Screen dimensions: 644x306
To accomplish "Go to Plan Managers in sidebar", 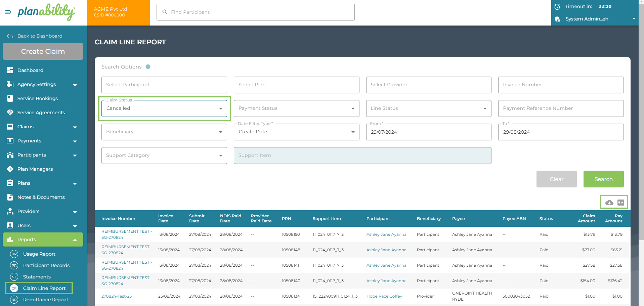I will coord(35,169).
